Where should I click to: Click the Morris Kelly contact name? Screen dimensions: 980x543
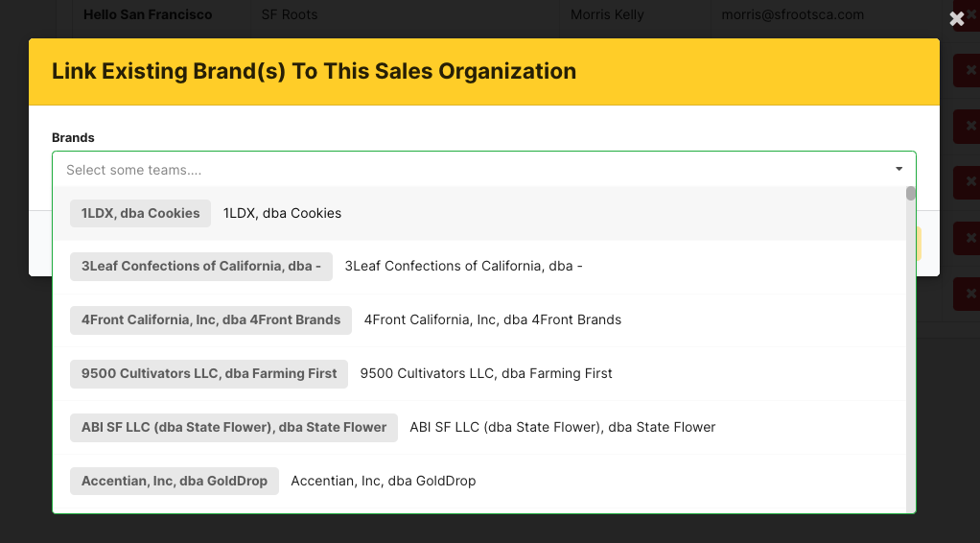607,15
